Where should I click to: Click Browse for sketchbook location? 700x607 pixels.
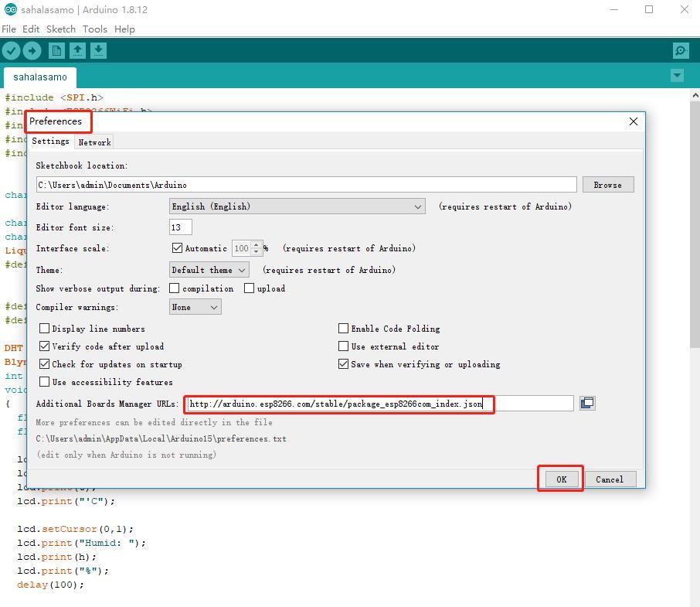tap(607, 185)
